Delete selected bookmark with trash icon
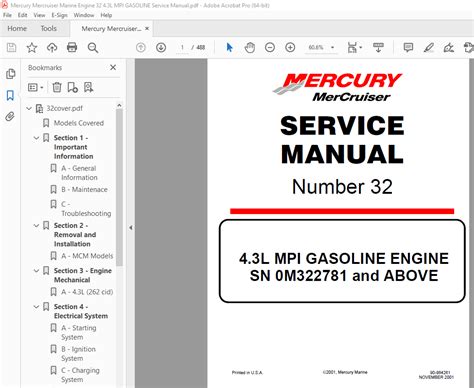Screen dimensions: 474x388 pyautogui.click(x=57, y=87)
